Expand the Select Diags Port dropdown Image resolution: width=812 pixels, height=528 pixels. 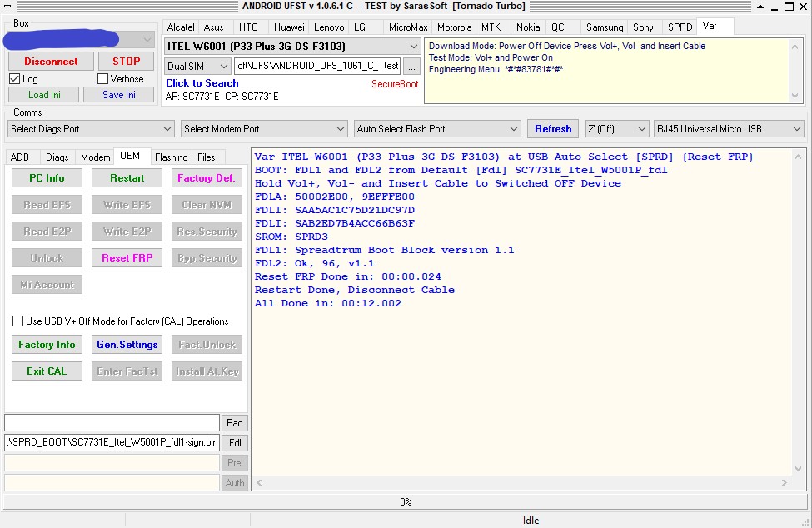pos(91,129)
